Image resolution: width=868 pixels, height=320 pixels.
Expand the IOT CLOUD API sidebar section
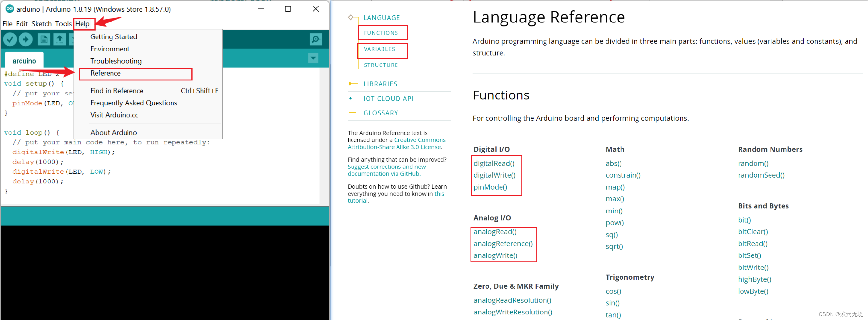(x=388, y=98)
